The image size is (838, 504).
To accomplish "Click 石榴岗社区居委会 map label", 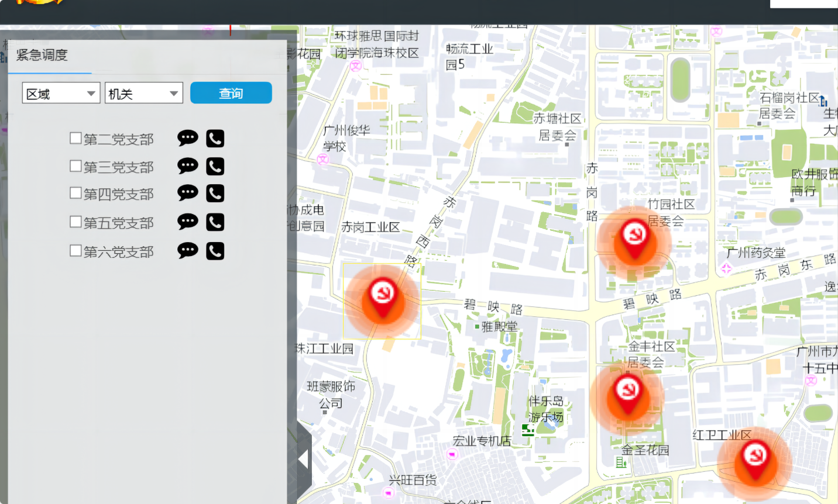I will point(789,105).
